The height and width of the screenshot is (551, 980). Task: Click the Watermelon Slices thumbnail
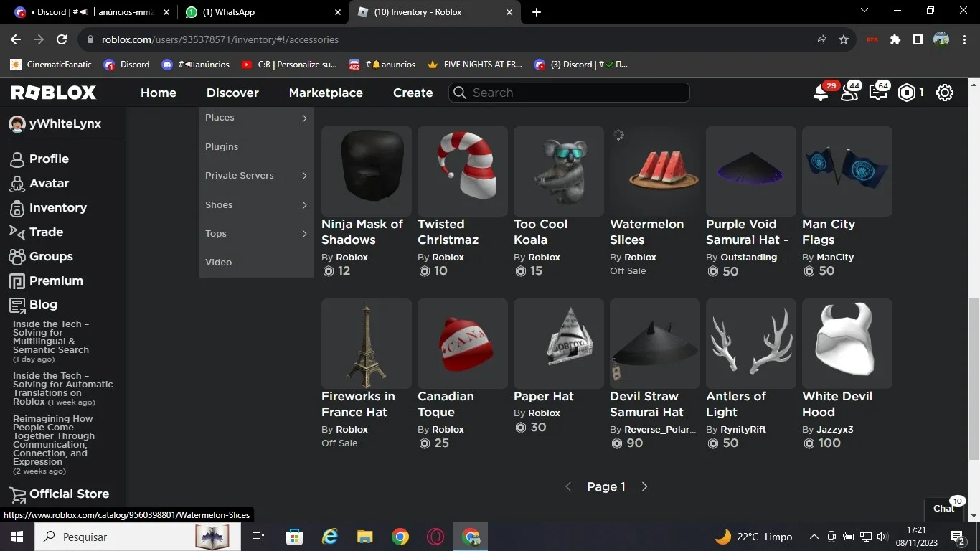[655, 171]
